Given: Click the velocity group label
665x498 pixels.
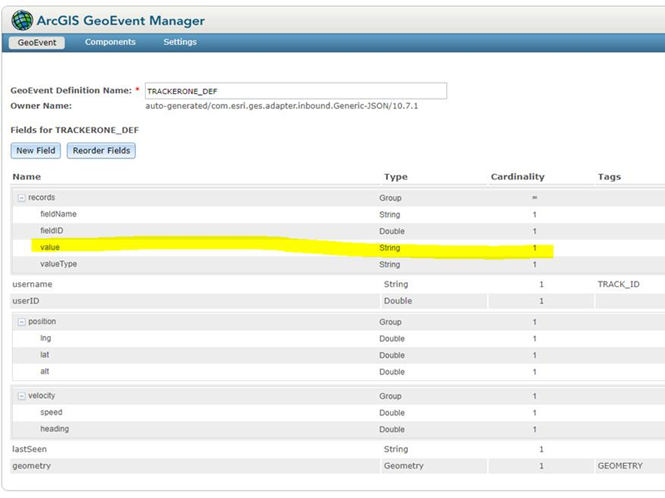Looking at the screenshot, I should pos(42,396).
